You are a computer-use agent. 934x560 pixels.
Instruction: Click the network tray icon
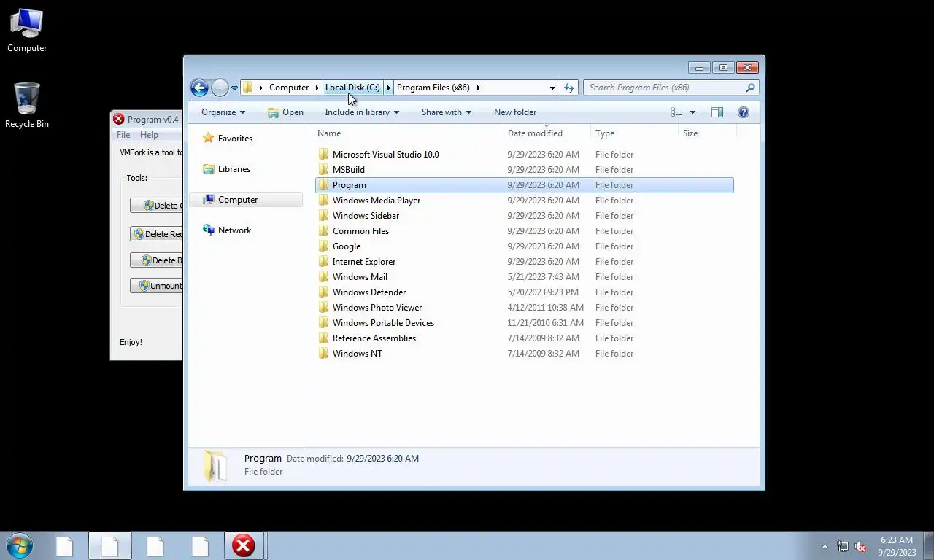click(843, 546)
